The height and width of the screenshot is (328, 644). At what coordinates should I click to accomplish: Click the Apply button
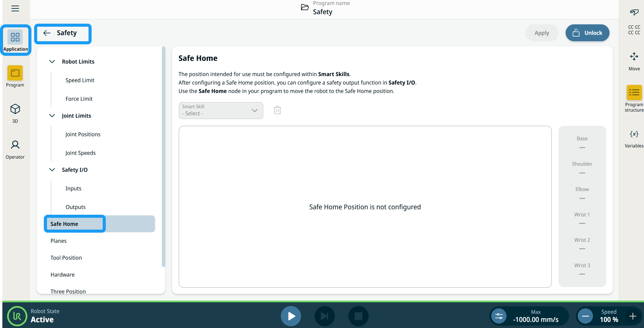coord(542,33)
